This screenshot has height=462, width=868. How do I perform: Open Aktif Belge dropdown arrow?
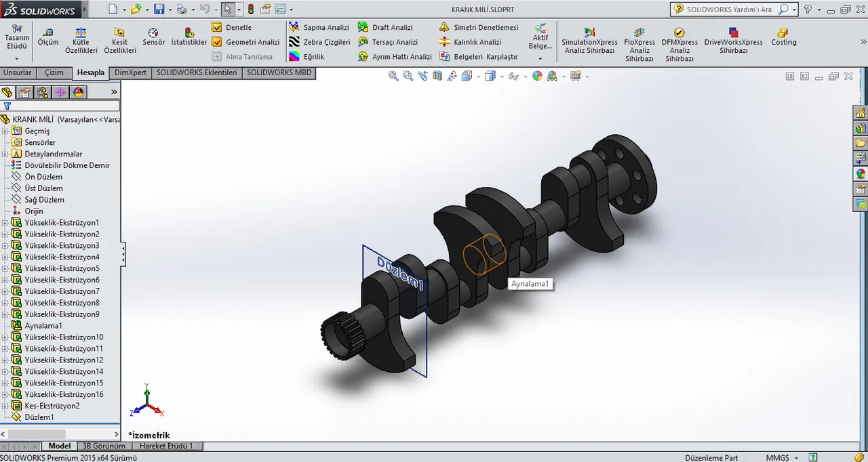pyautogui.click(x=540, y=58)
